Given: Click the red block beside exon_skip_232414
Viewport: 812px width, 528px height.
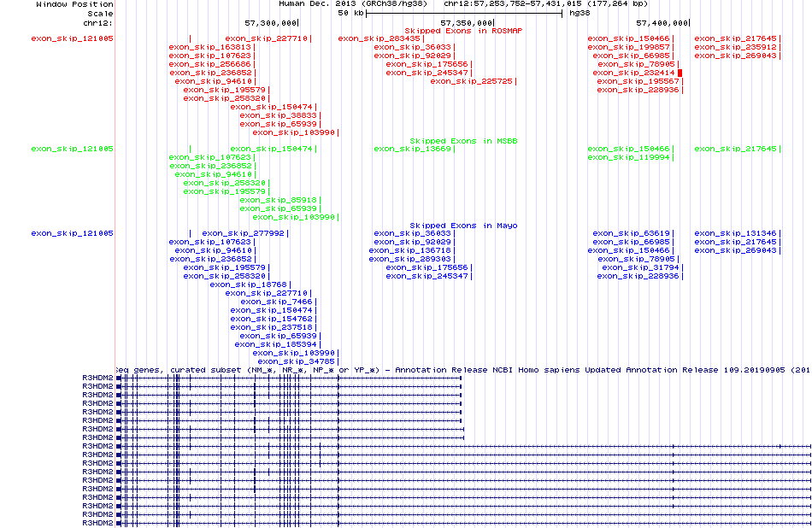Looking at the screenshot, I should coord(681,73).
